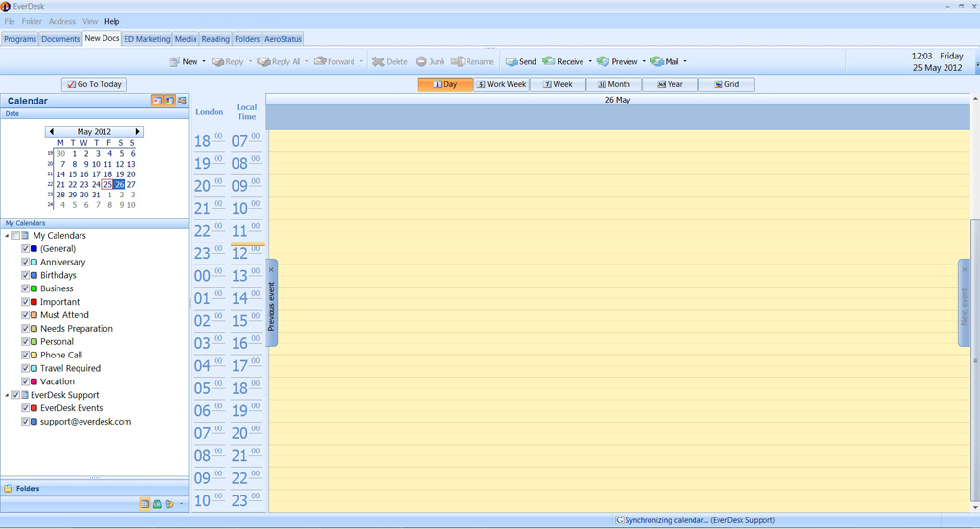
Task: Switch to the Programs tab
Action: [x=20, y=38]
